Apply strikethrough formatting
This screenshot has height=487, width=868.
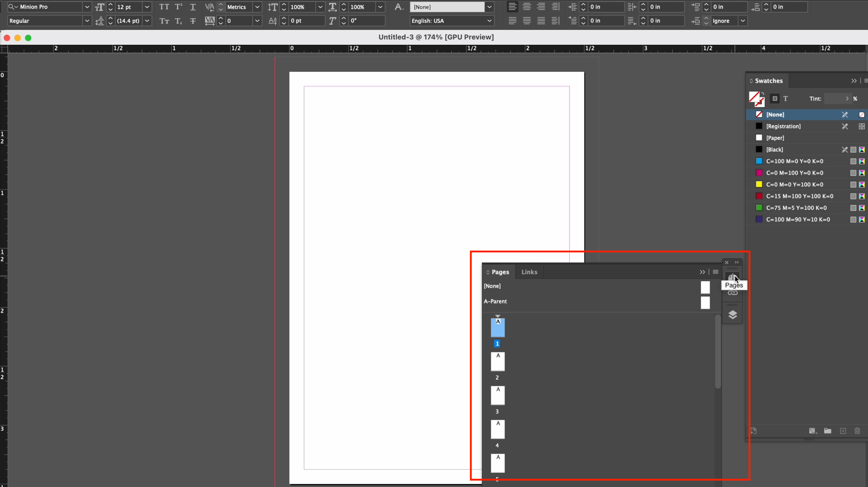[x=193, y=21]
